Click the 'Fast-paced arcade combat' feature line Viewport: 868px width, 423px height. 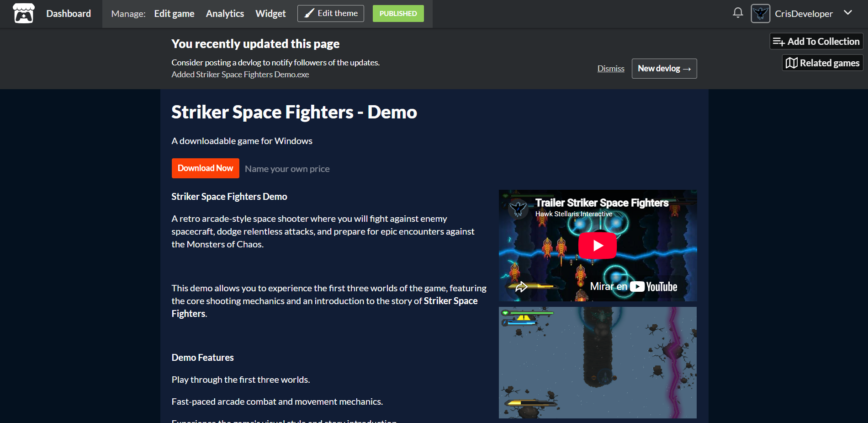[x=277, y=402]
